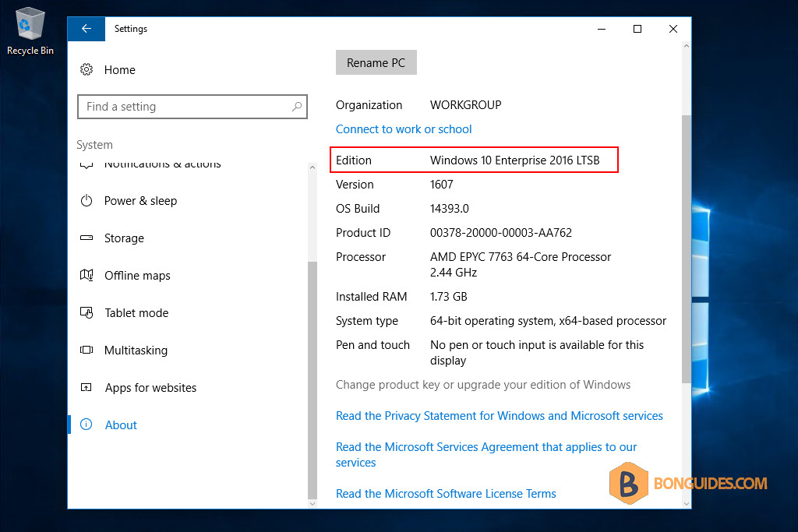Open Offline maps settings
798x532 pixels.
[137, 276]
